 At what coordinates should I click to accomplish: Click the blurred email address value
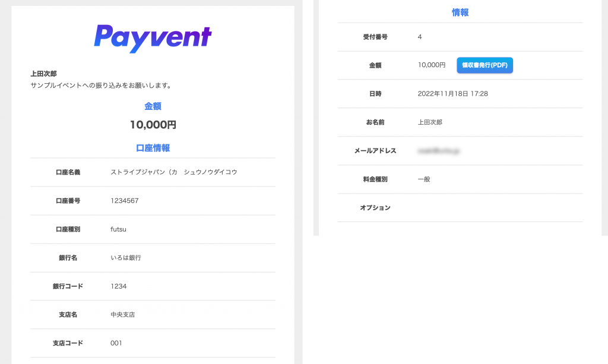[x=439, y=151]
